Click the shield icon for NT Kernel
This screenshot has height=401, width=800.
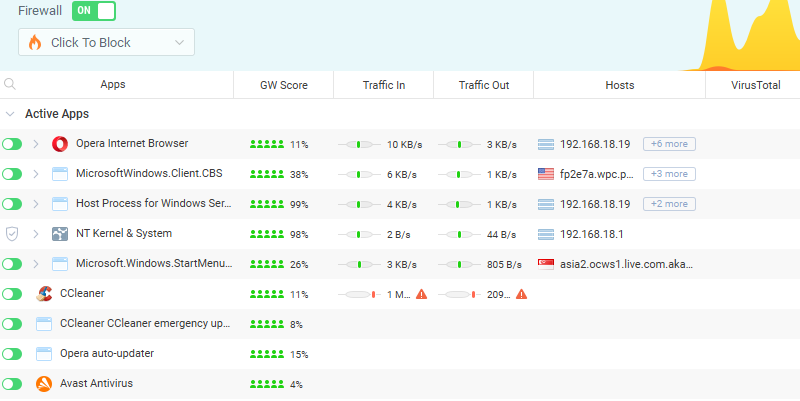12,234
